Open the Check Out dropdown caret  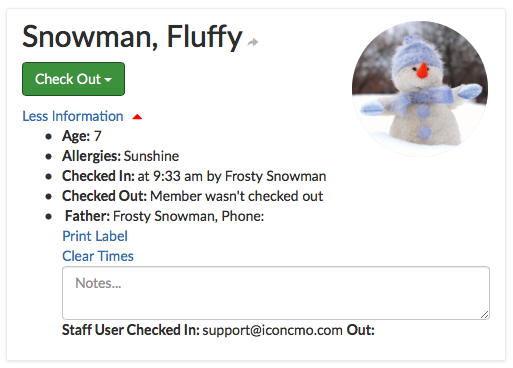pos(108,80)
